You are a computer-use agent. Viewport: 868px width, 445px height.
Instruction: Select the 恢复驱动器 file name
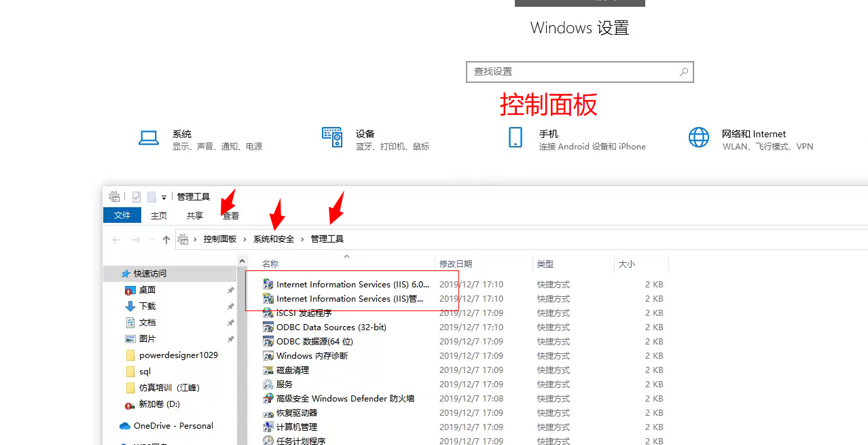[297, 412]
